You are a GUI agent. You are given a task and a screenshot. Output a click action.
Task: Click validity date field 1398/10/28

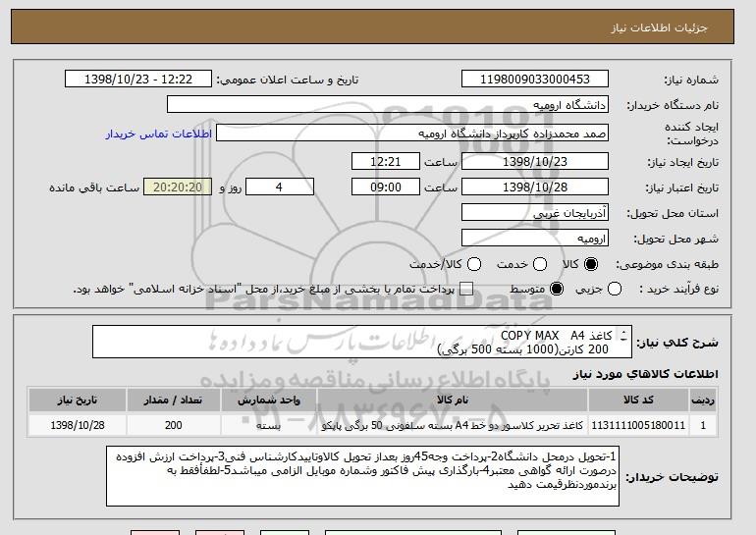point(535,187)
